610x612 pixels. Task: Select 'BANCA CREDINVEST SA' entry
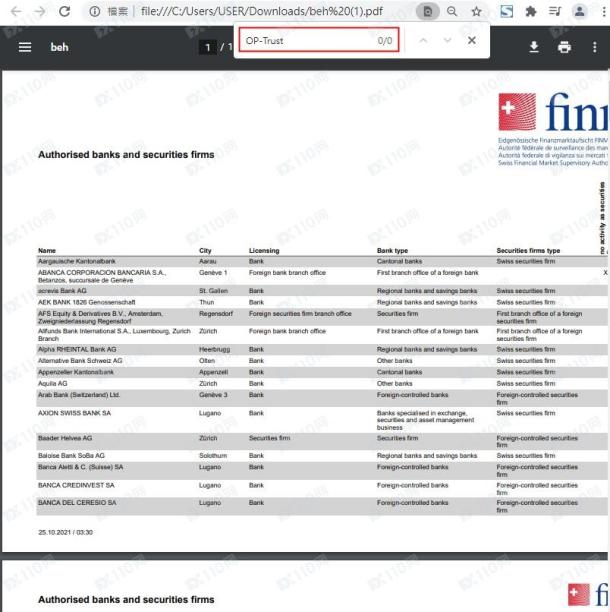76,485
